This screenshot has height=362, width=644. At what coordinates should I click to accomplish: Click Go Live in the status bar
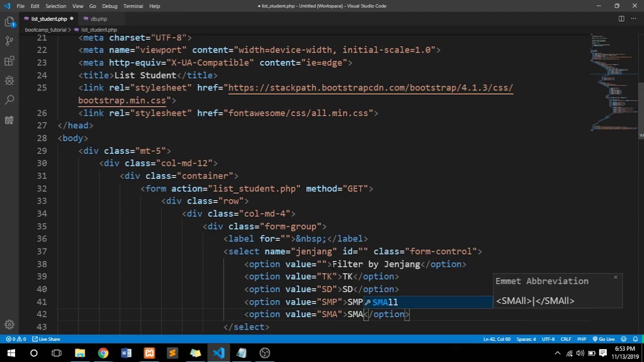click(x=604, y=339)
